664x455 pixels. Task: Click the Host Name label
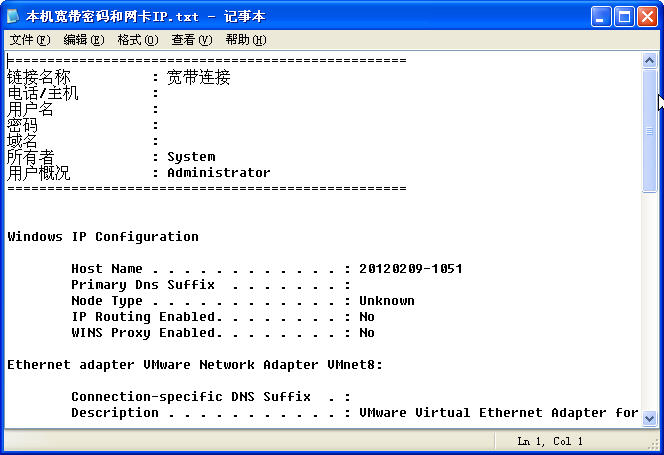click(x=107, y=269)
